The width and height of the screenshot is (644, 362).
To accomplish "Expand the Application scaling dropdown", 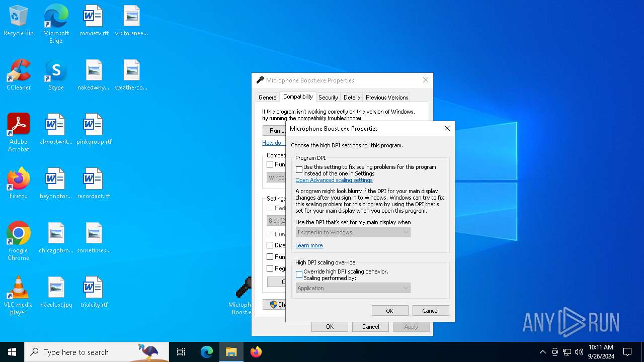I will point(353,288).
